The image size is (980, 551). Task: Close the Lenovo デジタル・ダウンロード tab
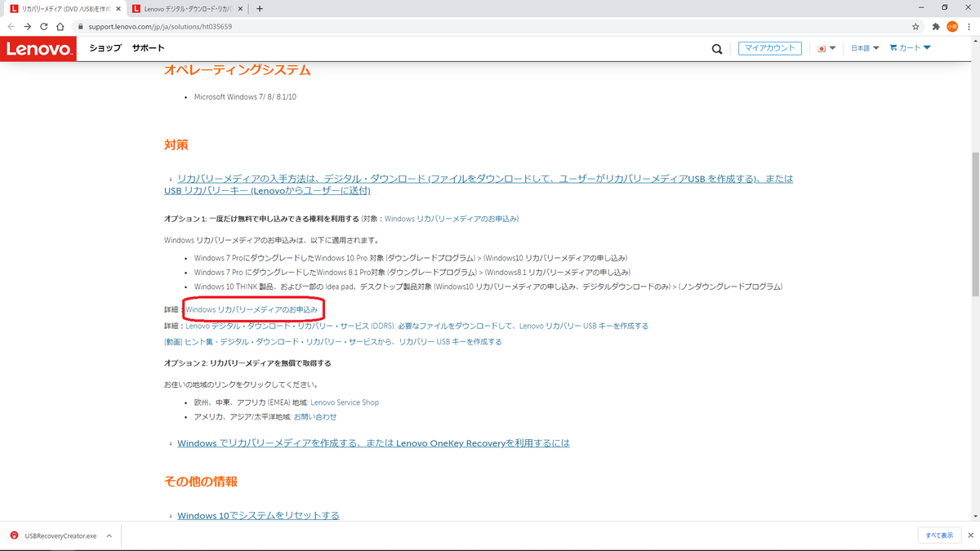240,8
